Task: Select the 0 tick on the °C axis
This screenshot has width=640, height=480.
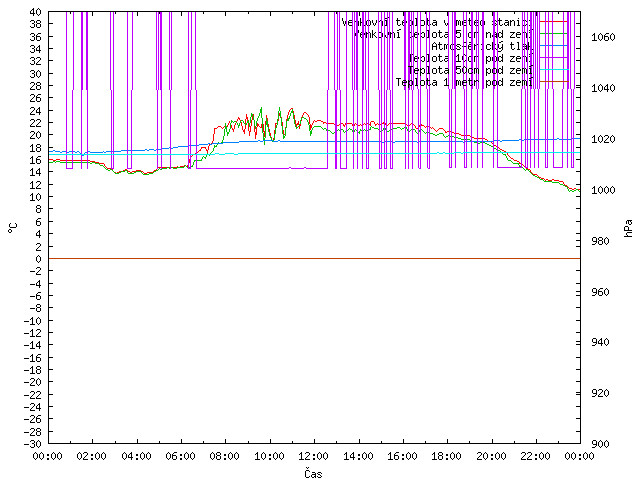Action: pyautogui.click(x=38, y=259)
